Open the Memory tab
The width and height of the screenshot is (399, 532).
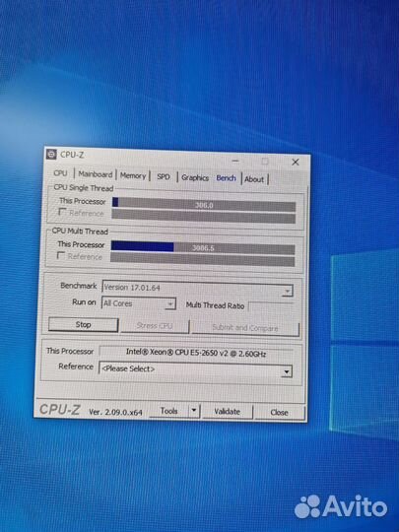point(133,175)
